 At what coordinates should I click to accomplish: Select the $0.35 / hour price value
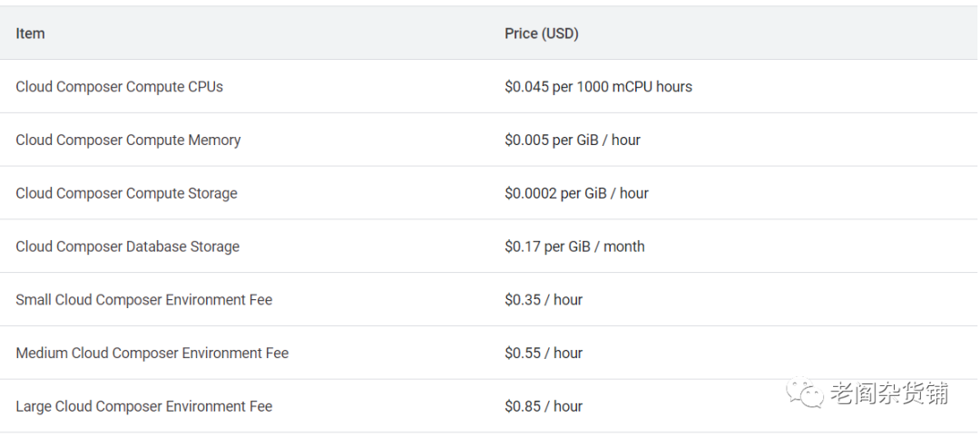pos(544,300)
